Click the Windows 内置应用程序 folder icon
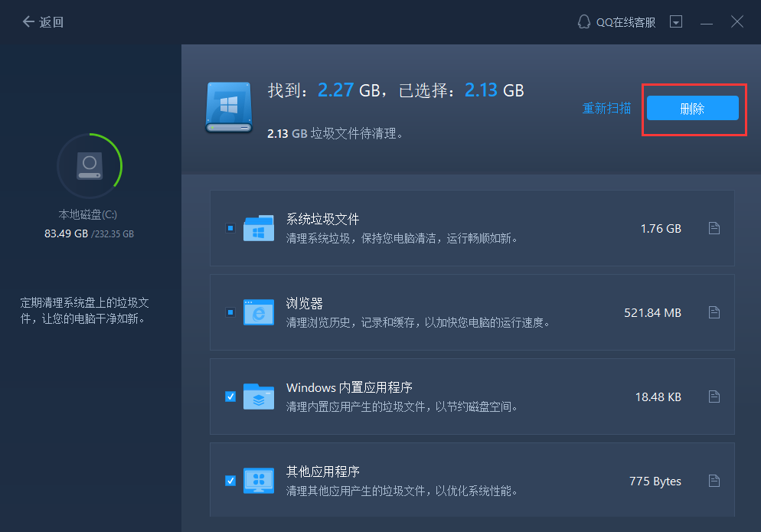Image resolution: width=761 pixels, height=532 pixels. click(259, 397)
